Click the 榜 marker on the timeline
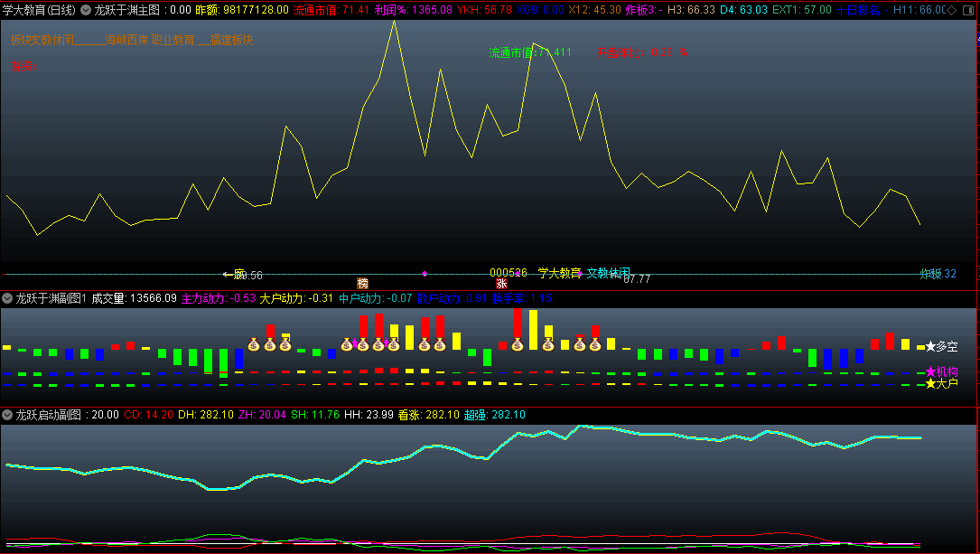 [x=362, y=283]
